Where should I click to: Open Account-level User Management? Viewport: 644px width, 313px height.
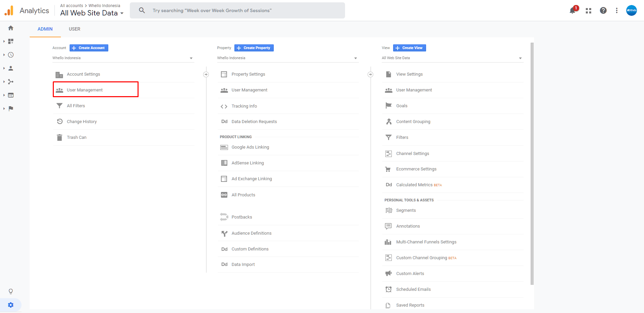tap(85, 90)
